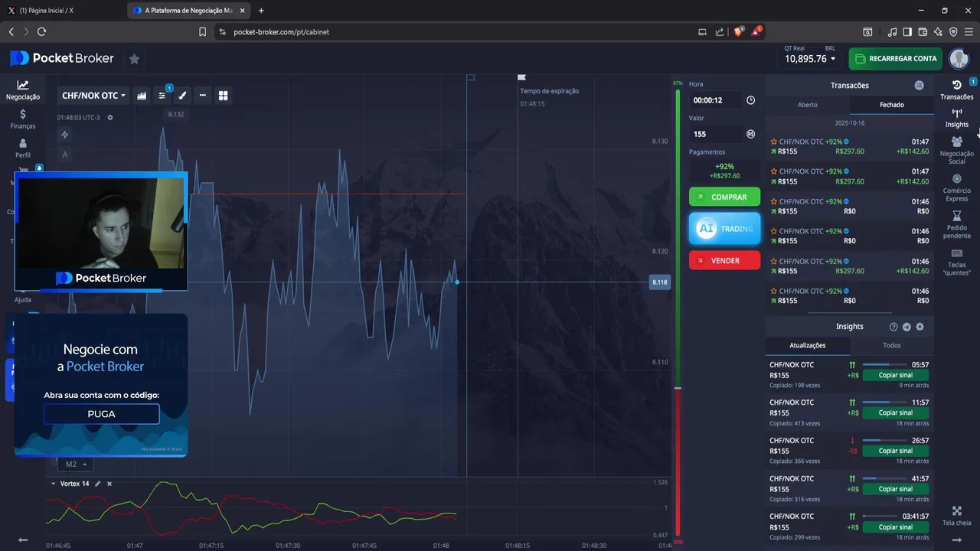Open Pedido pendente panel

pyautogui.click(x=956, y=225)
